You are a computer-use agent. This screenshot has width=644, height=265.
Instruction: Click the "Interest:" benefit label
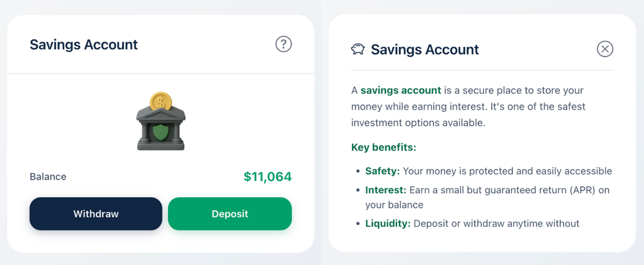[386, 190]
